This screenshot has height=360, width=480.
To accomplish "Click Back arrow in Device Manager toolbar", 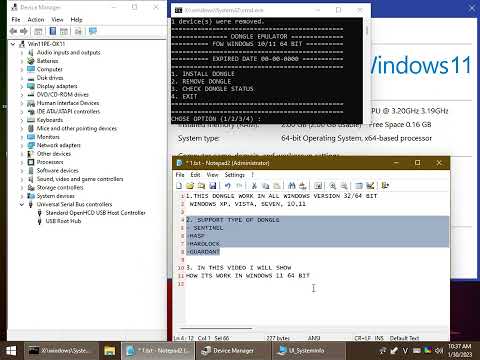I will click(13, 31).
